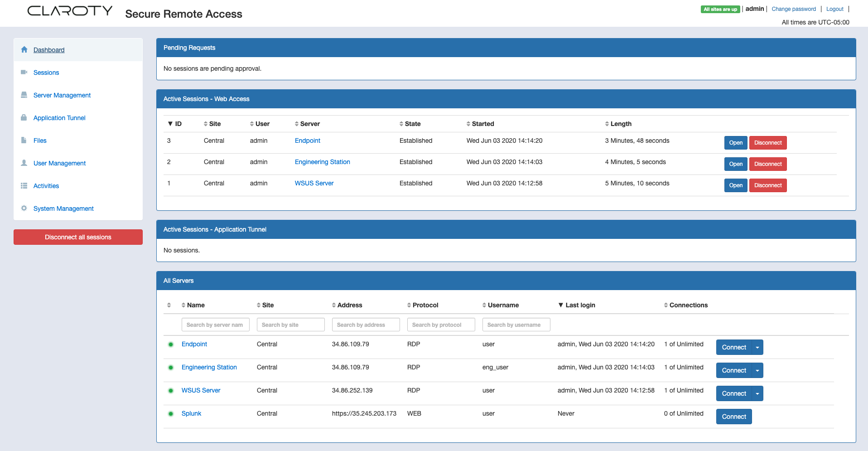Toggle sort direction on Last login column
The height and width of the screenshot is (451, 868).
pyautogui.click(x=562, y=305)
